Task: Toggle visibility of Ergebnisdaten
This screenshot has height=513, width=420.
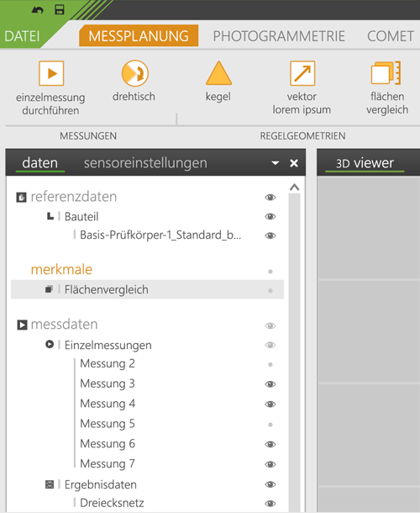Action: (270, 484)
